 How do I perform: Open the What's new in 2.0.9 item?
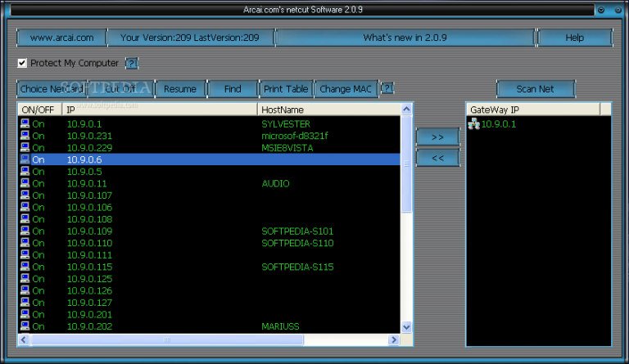coord(405,38)
